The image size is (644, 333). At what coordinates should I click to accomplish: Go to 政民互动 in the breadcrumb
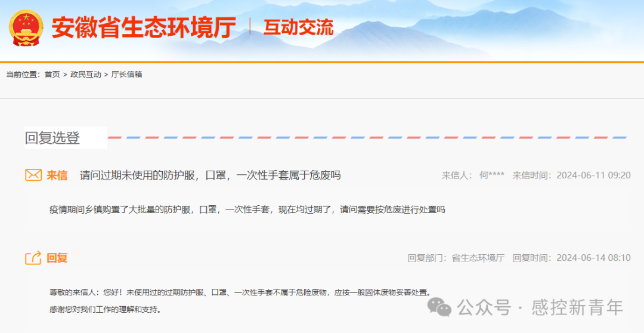[x=86, y=75]
